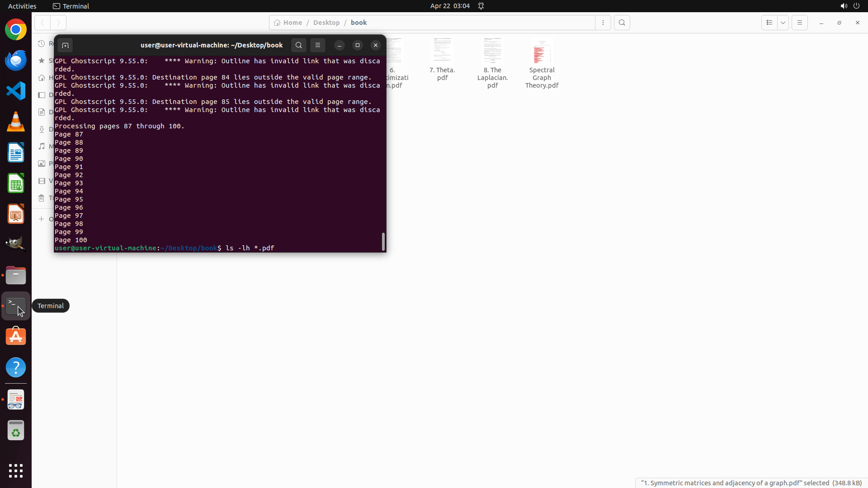Click the Activities menu
This screenshot has width=868, height=488.
tap(22, 6)
